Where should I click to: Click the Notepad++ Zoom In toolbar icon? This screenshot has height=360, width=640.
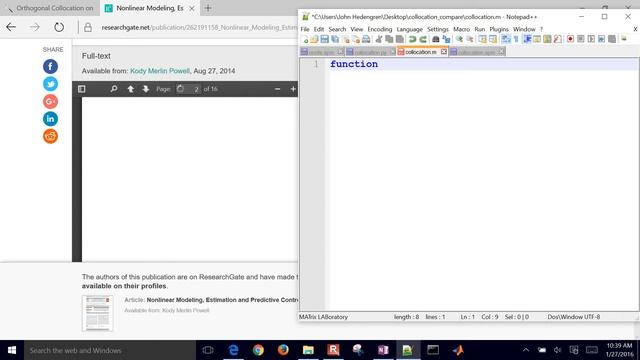pyautogui.click(x=459, y=39)
